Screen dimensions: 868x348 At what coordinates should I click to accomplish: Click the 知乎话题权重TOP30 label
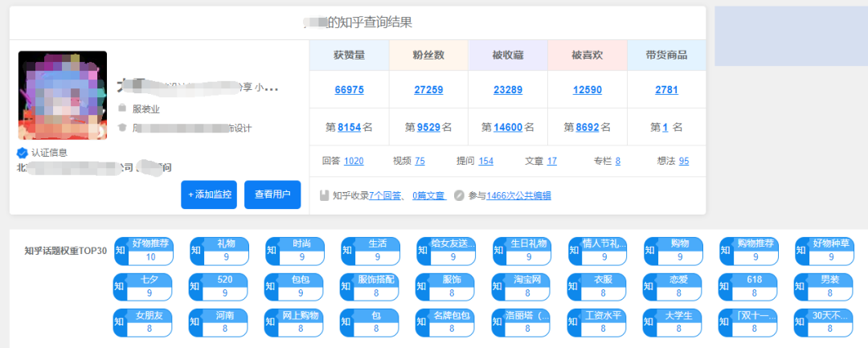(x=66, y=251)
